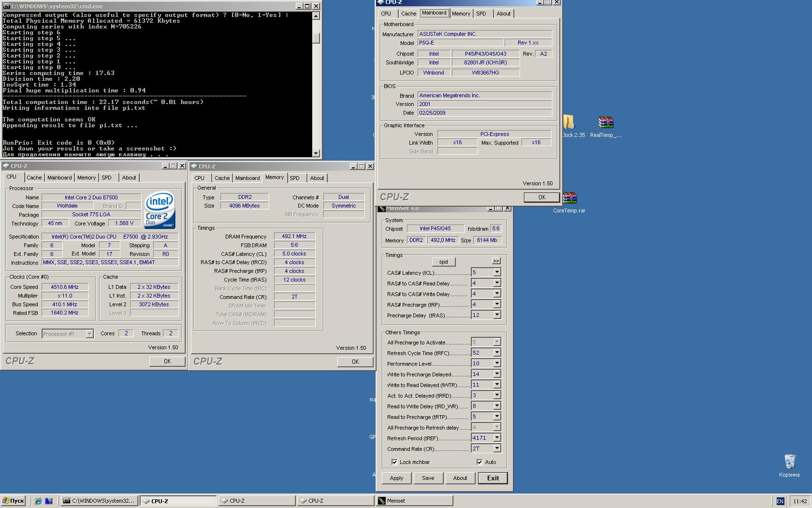
Task: Open the Performance Level dropdown
Action: (x=496, y=363)
